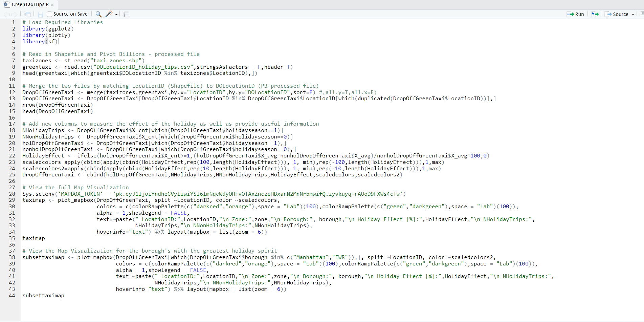
Task: Open the Source options dropdown arrow
Action: (x=633, y=15)
